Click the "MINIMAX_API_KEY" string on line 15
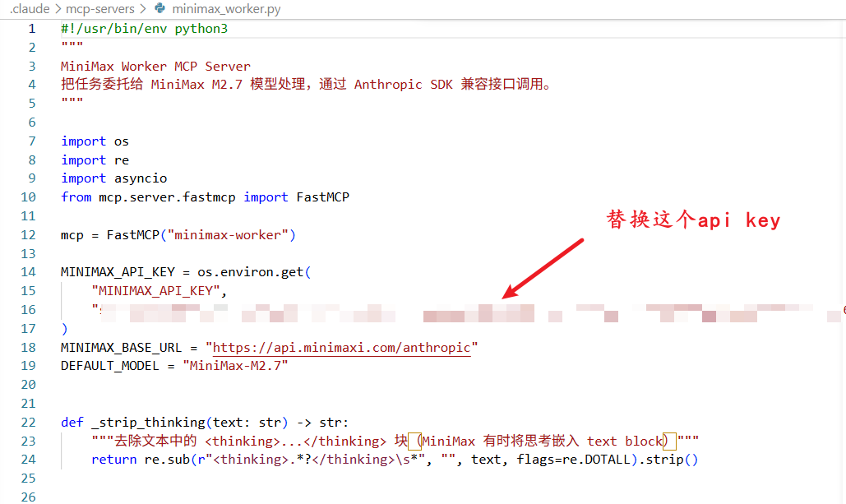Image resolution: width=846 pixels, height=504 pixels. coord(155,291)
